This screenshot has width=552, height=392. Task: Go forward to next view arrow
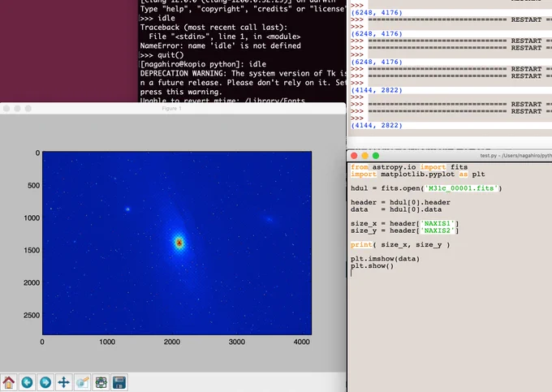45,382
